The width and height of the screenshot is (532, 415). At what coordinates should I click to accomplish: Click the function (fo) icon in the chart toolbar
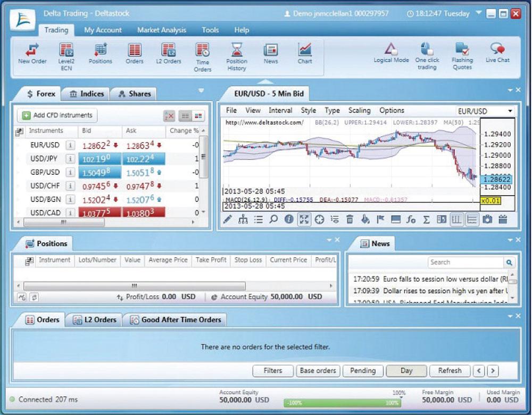tap(411, 219)
